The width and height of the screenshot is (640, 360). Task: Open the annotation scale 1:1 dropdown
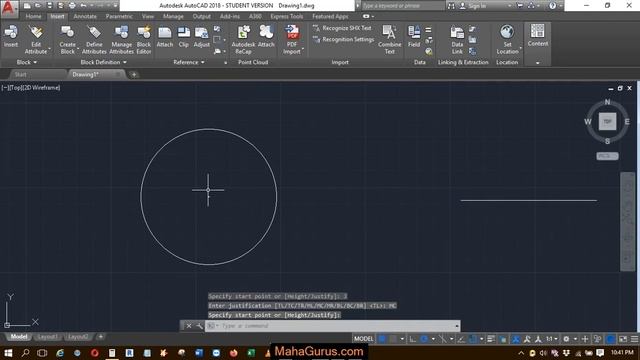pyautogui.click(x=552, y=339)
